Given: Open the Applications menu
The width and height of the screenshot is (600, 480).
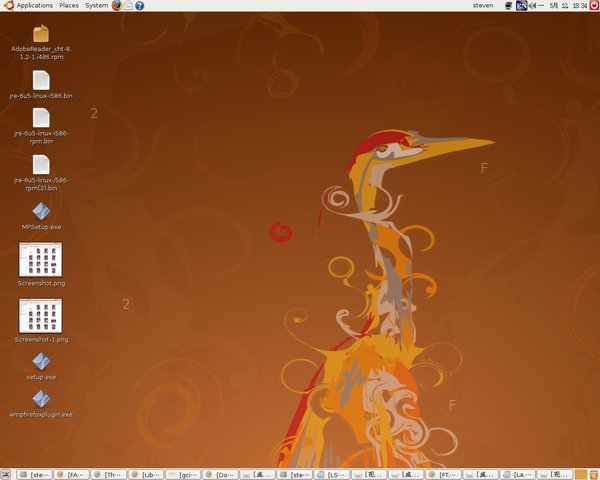Looking at the screenshot, I should (34, 5).
